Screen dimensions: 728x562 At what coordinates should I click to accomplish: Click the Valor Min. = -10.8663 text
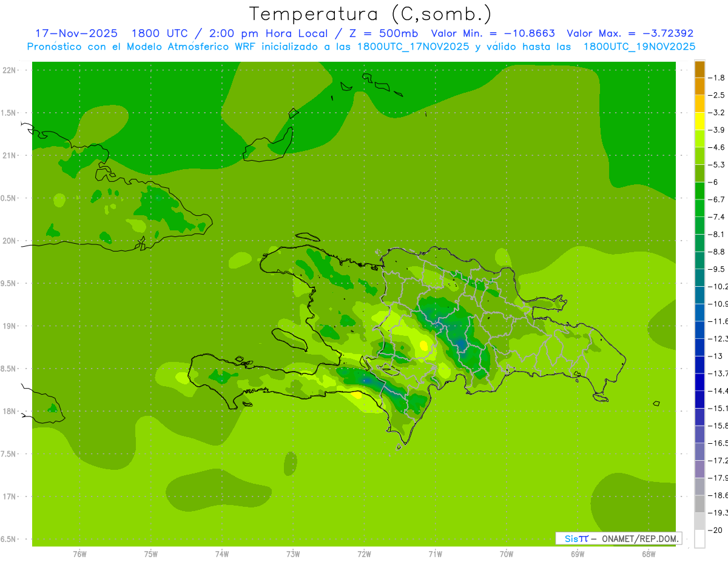[x=493, y=33]
